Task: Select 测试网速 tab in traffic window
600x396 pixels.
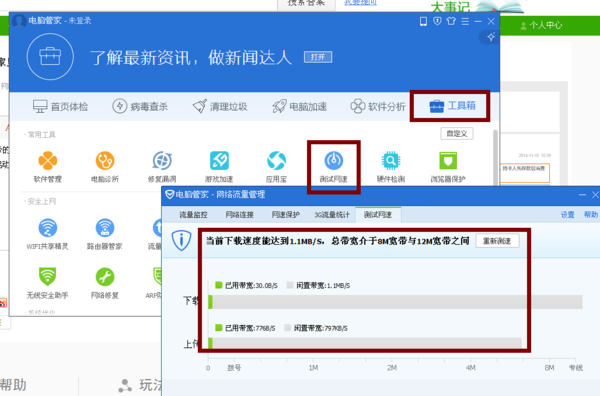Action: pos(378,215)
